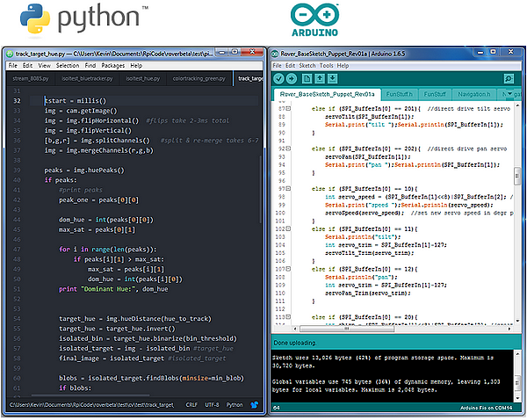The width and height of the screenshot is (527, 420).
Task: Collapse code fold at line 87
Action: 288,109
